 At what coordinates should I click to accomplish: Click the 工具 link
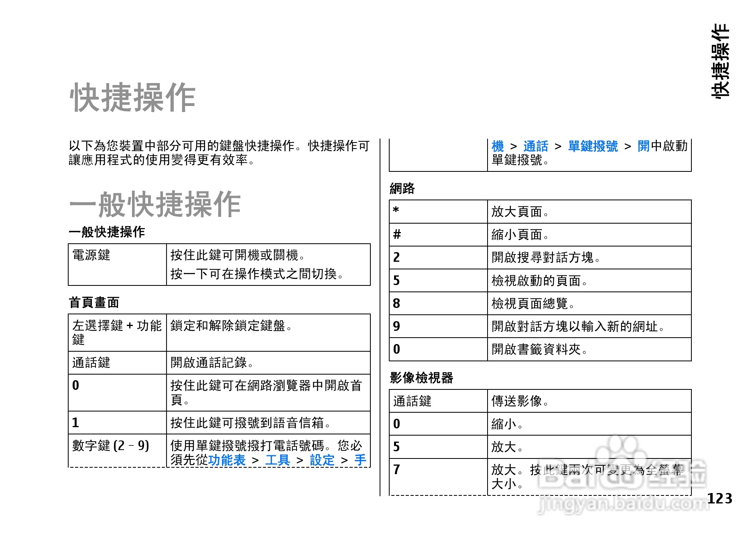(278, 460)
